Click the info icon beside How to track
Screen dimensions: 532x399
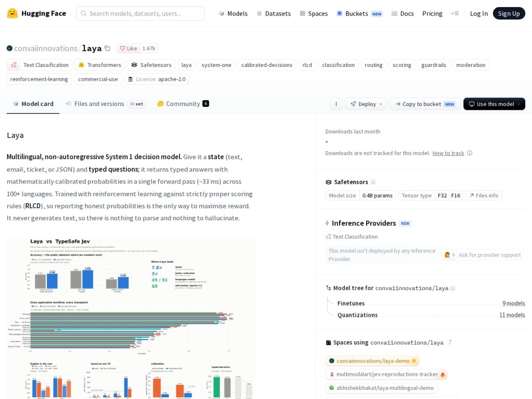point(469,153)
